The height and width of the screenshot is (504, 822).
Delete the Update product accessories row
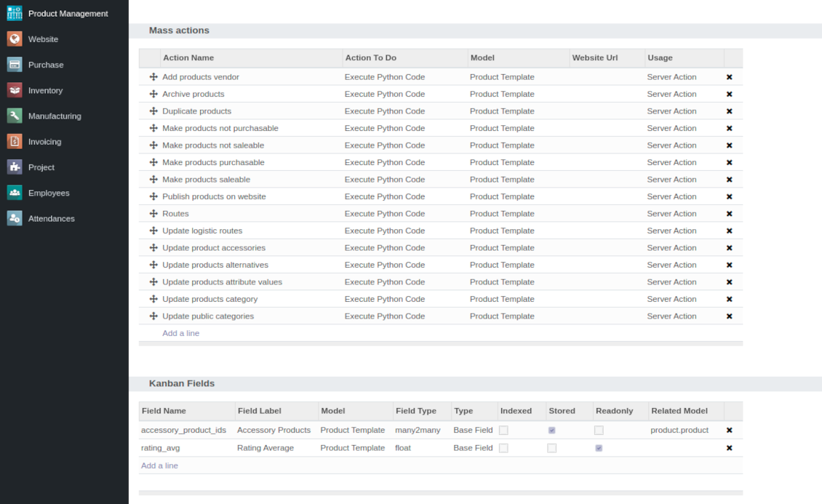(x=729, y=248)
